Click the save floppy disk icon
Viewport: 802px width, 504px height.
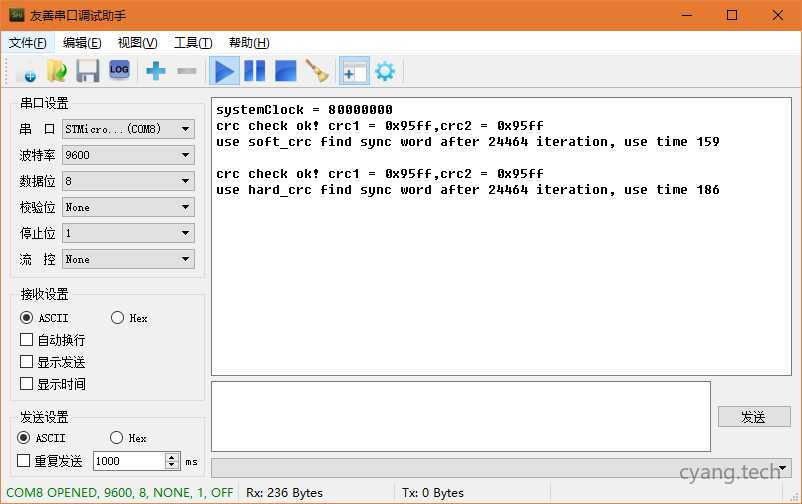[x=88, y=71]
